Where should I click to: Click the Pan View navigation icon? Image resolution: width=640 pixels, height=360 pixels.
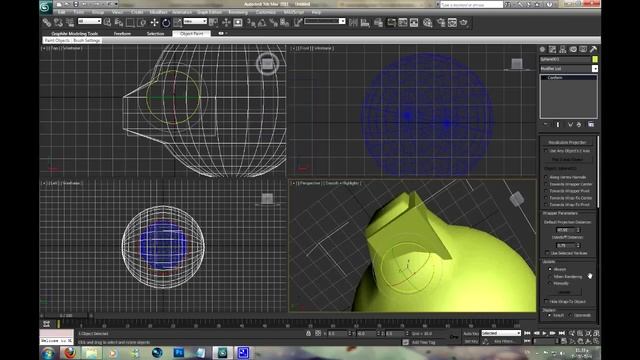coord(580,341)
